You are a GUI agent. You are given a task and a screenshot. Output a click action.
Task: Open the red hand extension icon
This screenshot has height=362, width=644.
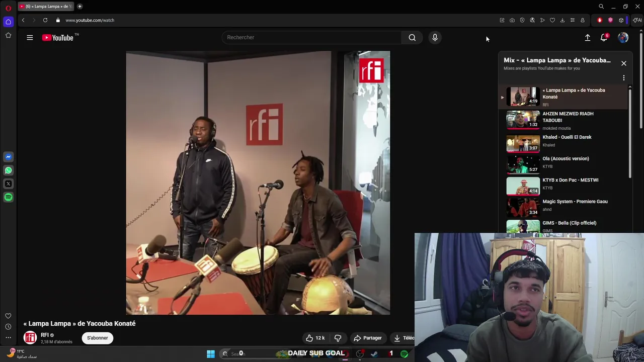(x=599, y=20)
